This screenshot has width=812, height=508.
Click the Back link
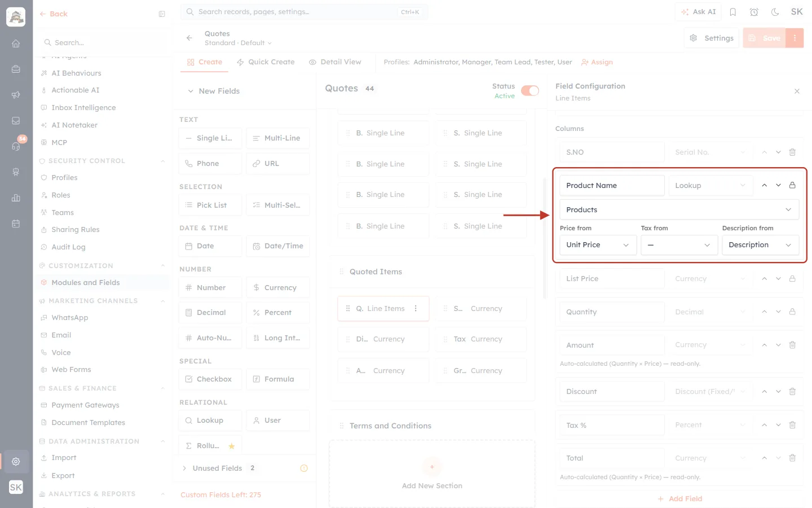pyautogui.click(x=54, y=14)
